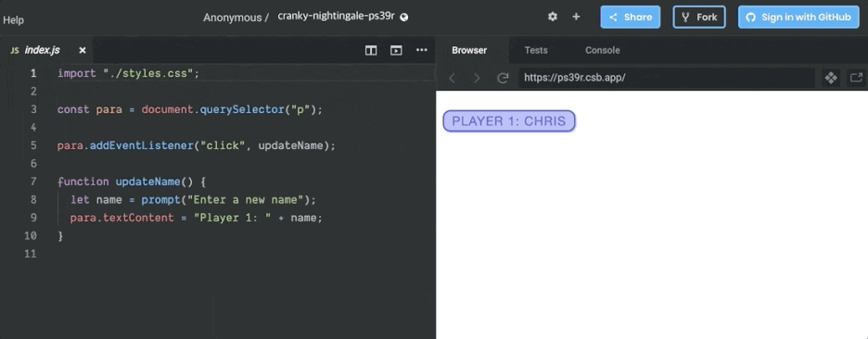Create a new sandbox with plus icon

(576, 17)
